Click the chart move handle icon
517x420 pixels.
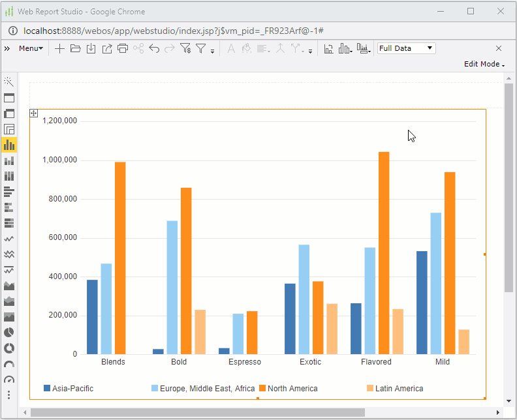click(34, 113)
